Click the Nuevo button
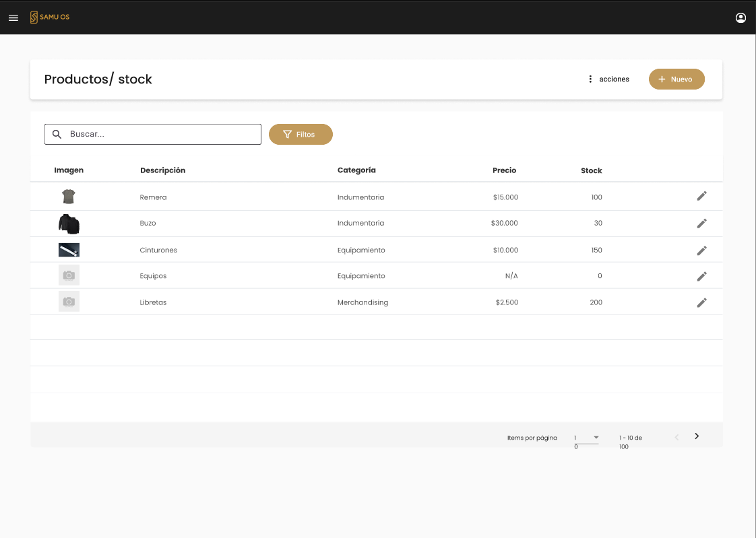The image size is (756, 538). pyautogui.click(x=676, y=79)
